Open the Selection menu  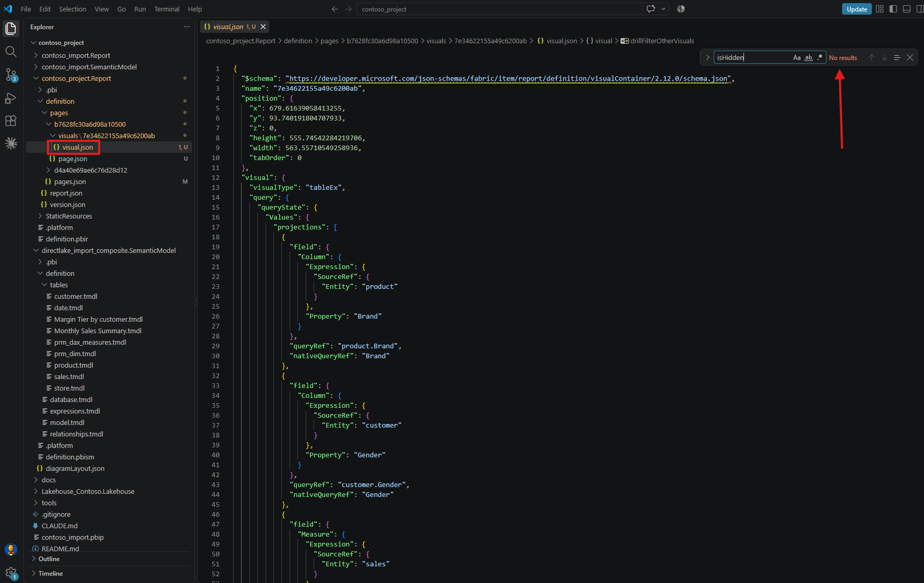click(73, 9)
